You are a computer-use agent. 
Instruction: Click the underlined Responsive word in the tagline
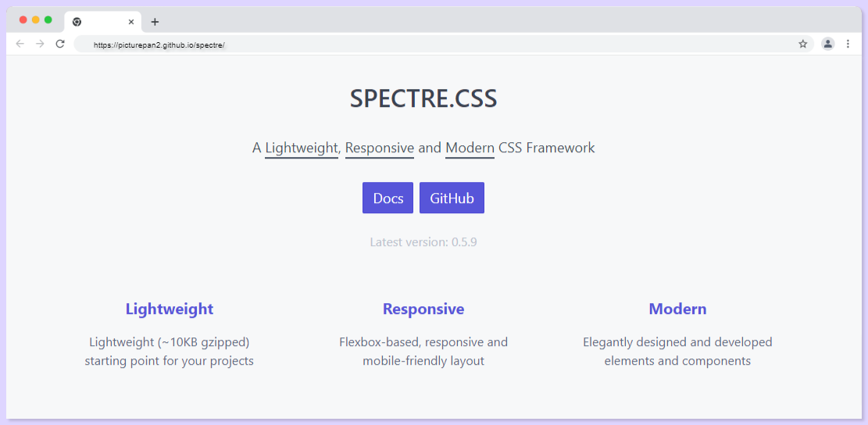point(380,148)
